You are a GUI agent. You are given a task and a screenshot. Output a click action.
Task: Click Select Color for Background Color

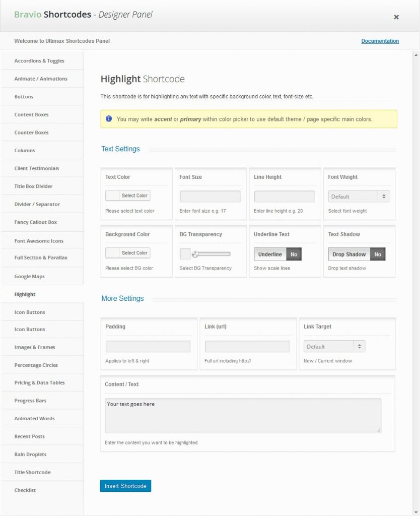pos(134,253)
